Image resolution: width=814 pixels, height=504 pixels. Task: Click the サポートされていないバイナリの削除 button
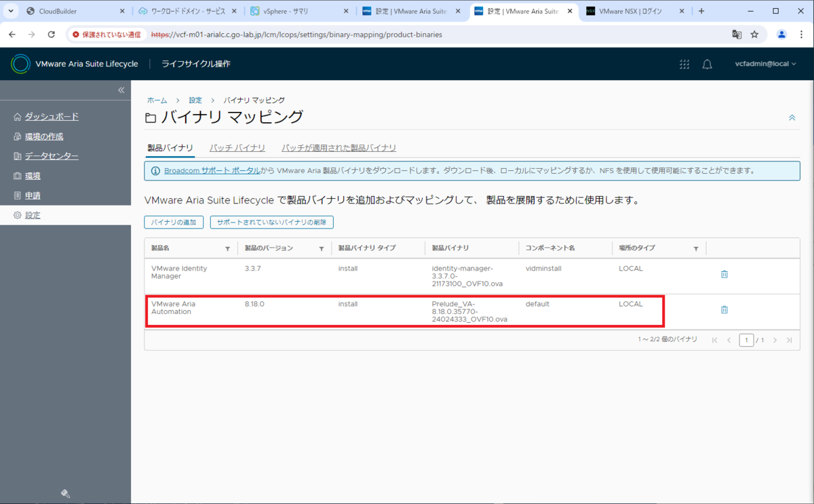click(x=272, y=222)
